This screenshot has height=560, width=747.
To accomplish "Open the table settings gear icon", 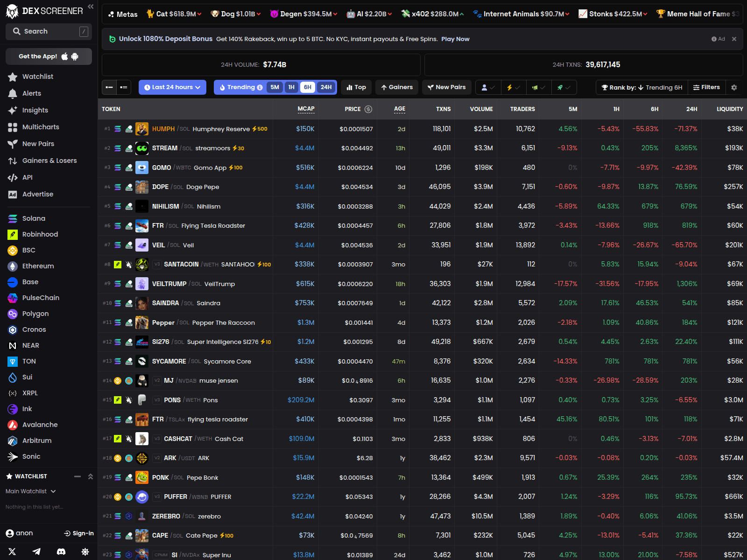I will coord(734,87).
